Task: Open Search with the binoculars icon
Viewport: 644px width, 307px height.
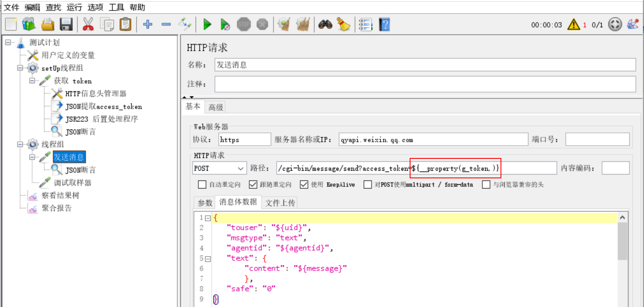Action: [325, 24]
